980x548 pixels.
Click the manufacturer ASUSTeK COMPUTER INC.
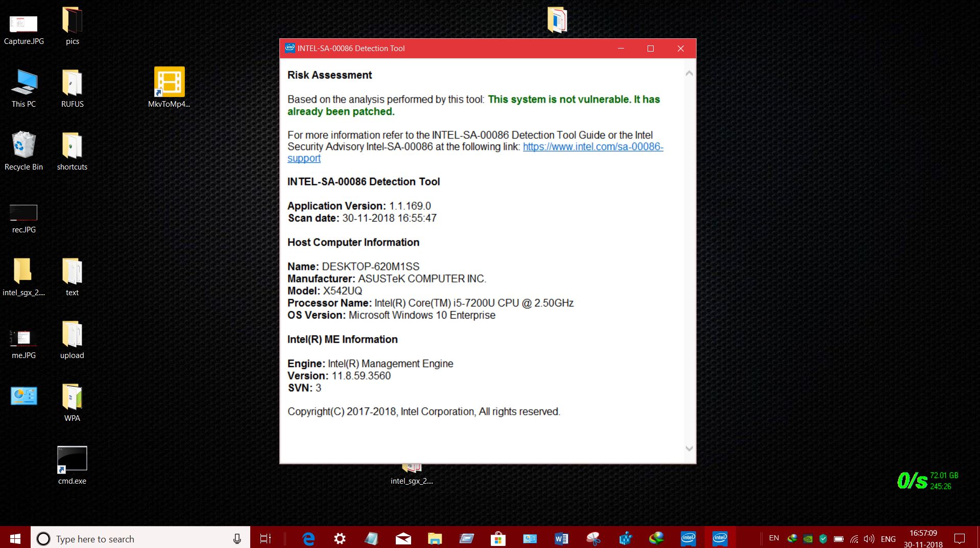pos(422,279)
